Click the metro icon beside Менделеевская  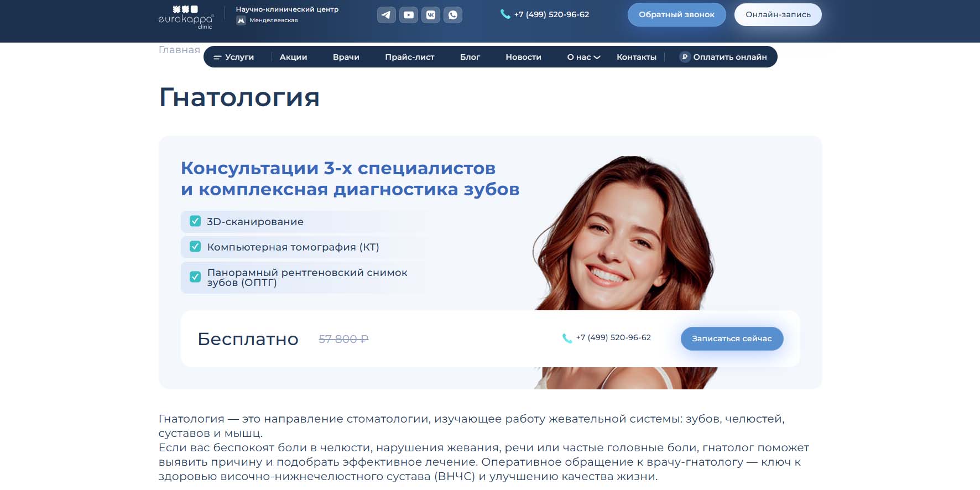241,20
